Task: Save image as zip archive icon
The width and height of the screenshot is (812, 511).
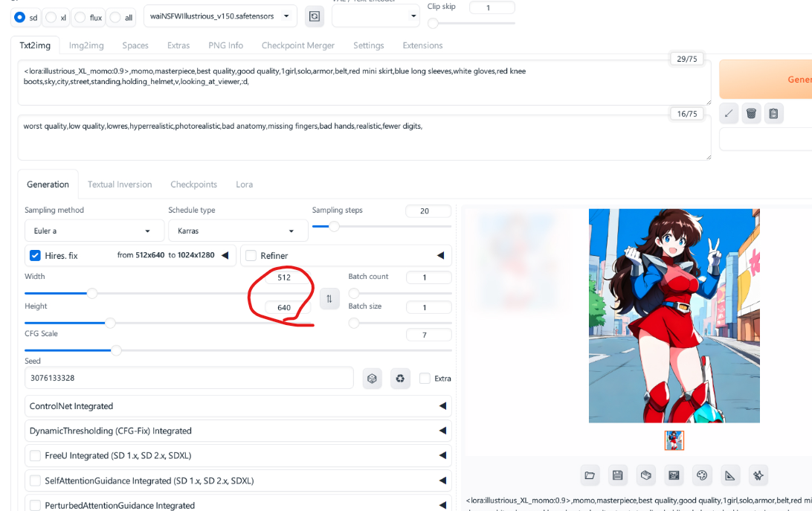Action: [x=645, y=475]
